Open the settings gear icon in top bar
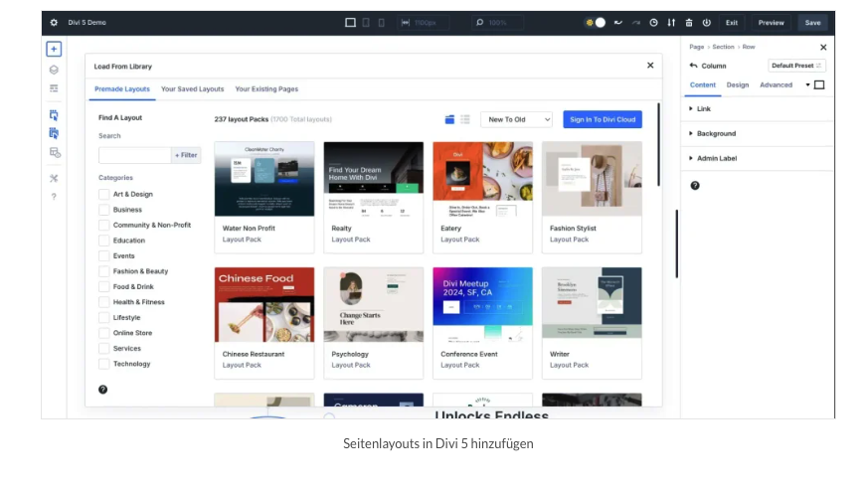868x487 pixels. coord(54,22)
